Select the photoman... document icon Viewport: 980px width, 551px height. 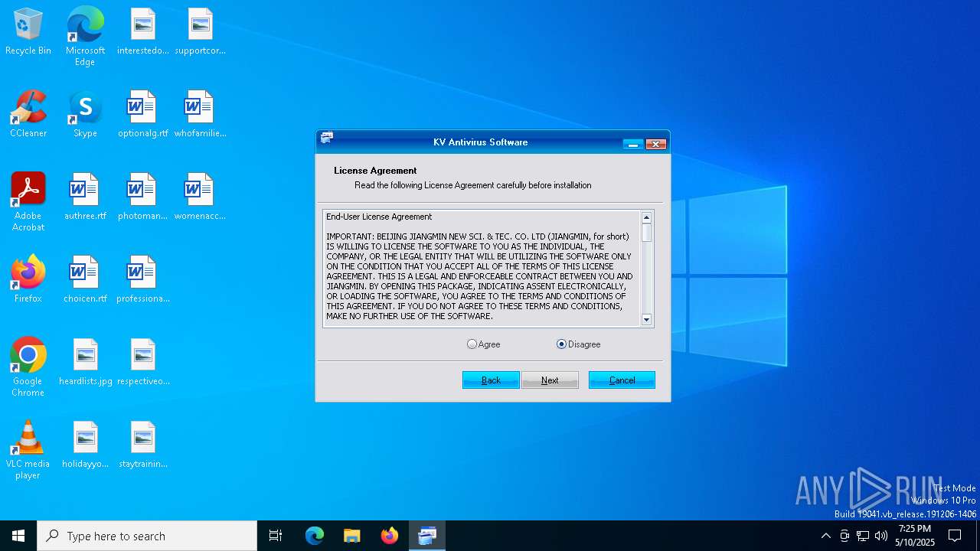[x=143, y=197]
